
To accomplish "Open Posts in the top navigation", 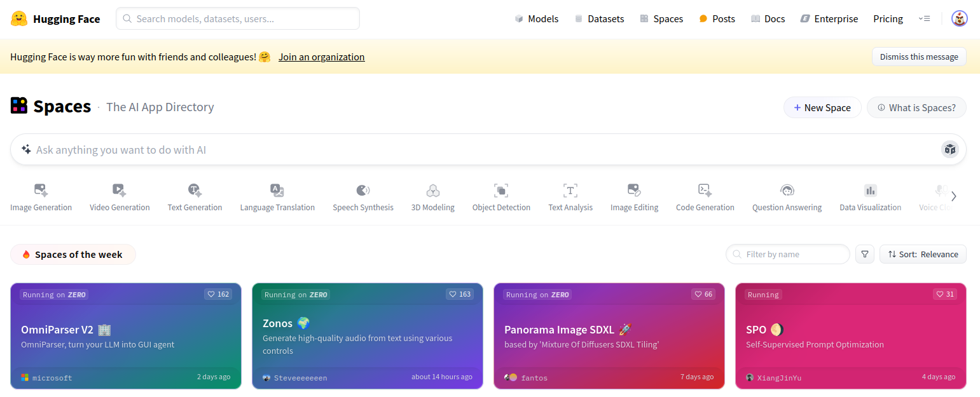I will click(717, 19).
